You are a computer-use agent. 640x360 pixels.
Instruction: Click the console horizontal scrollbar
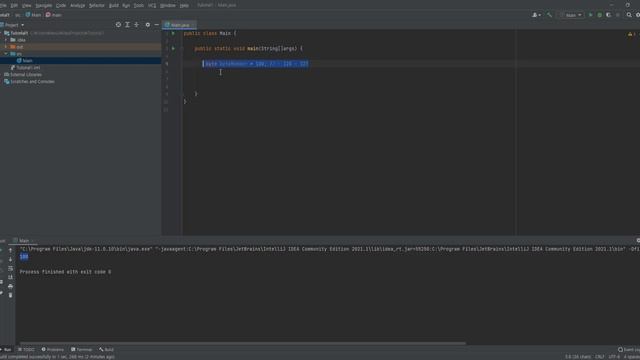243,343
